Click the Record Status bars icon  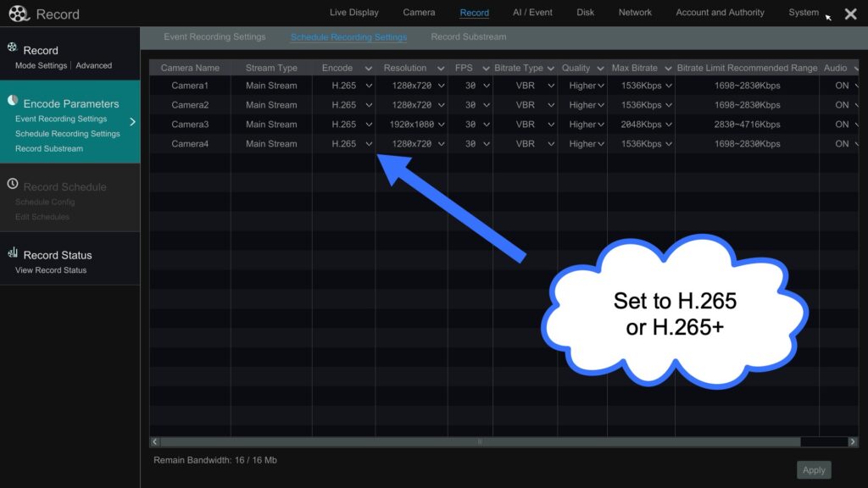point(13,252)
